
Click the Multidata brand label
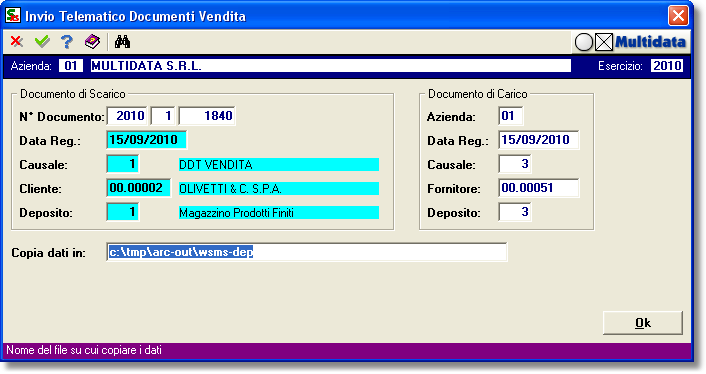[650, 42]
